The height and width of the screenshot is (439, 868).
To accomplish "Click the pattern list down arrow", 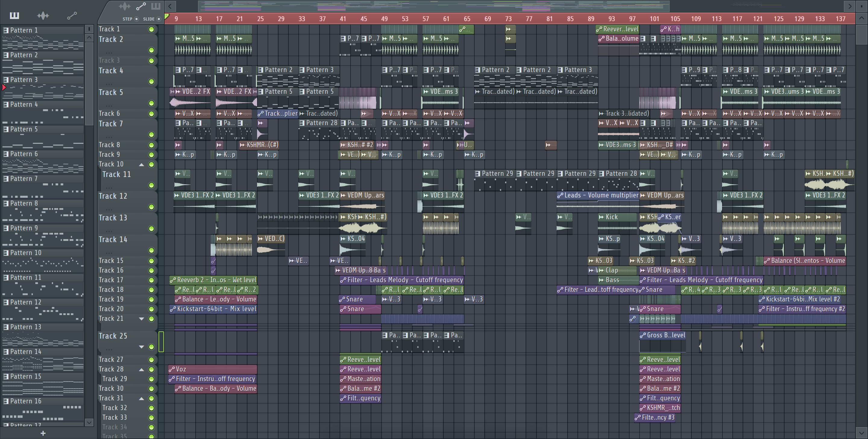I will [x=89, y=422].
